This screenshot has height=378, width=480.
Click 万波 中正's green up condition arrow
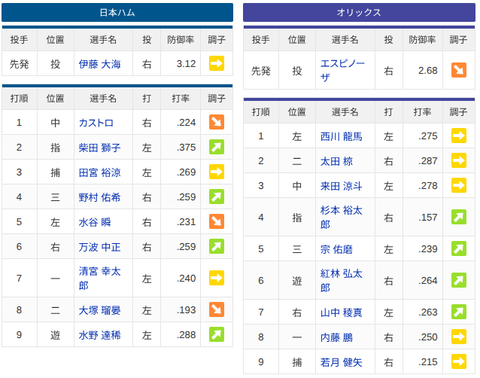[216, 246]
